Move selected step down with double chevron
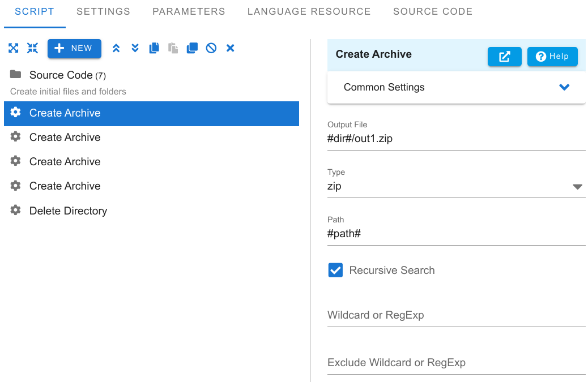588x382 pixels. pyautogui.click(x=135, y=48)
